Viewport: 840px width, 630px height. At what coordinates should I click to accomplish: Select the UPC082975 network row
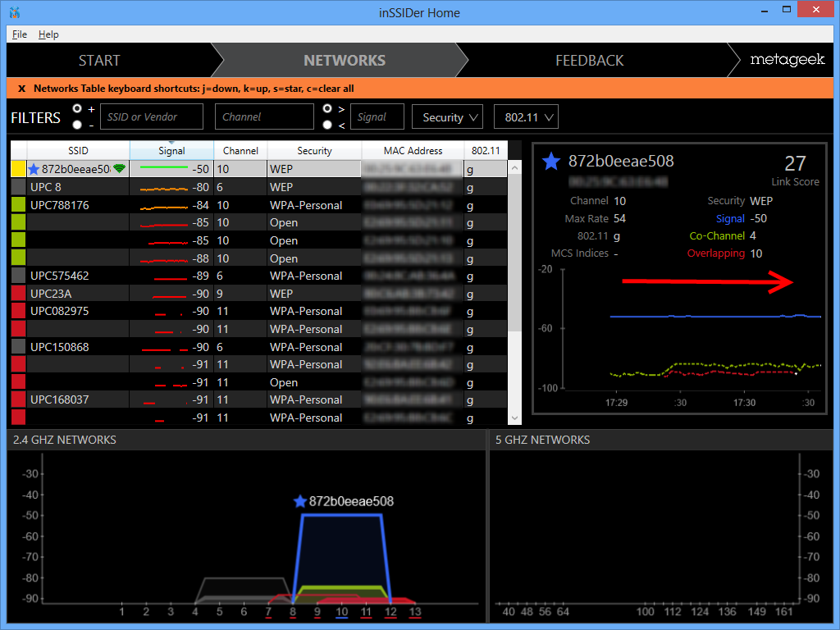(x=259, y=311)
